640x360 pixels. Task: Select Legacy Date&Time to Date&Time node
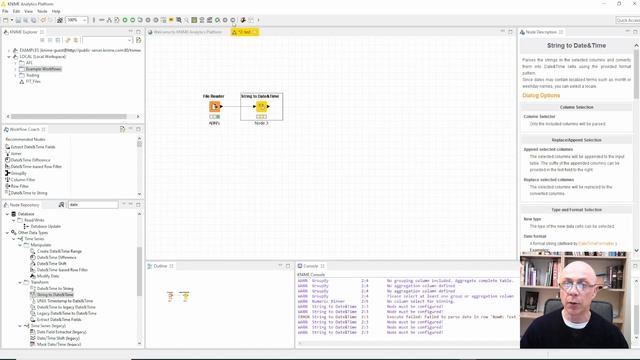[67, 313]
